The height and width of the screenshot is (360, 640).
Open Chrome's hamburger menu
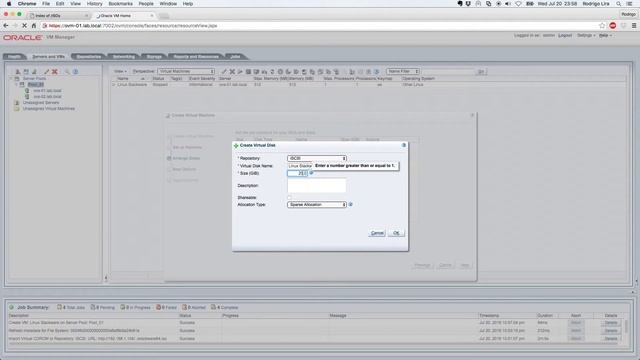coord(634,25)
